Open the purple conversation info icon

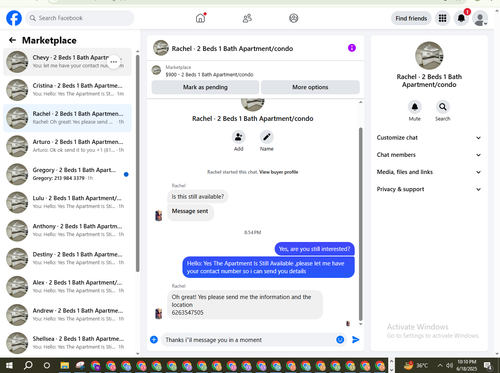(352, 48)
